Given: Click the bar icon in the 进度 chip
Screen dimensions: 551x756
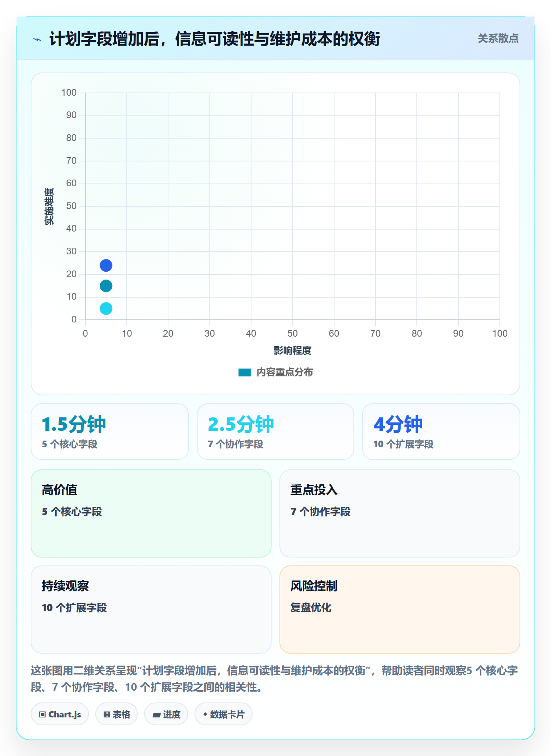Looking at the screenshot, I should tap(156, 715).
